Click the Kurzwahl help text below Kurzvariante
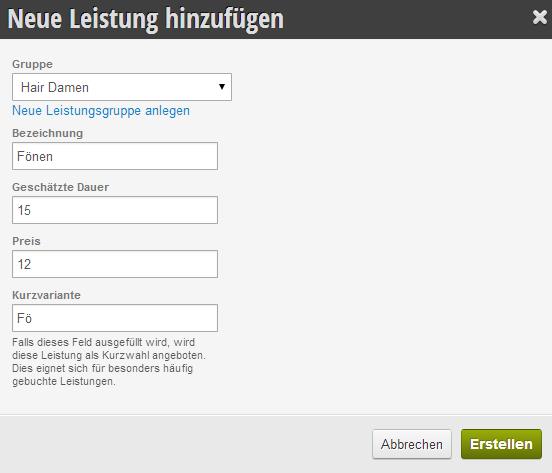552x473 pixels. [109, 362]
